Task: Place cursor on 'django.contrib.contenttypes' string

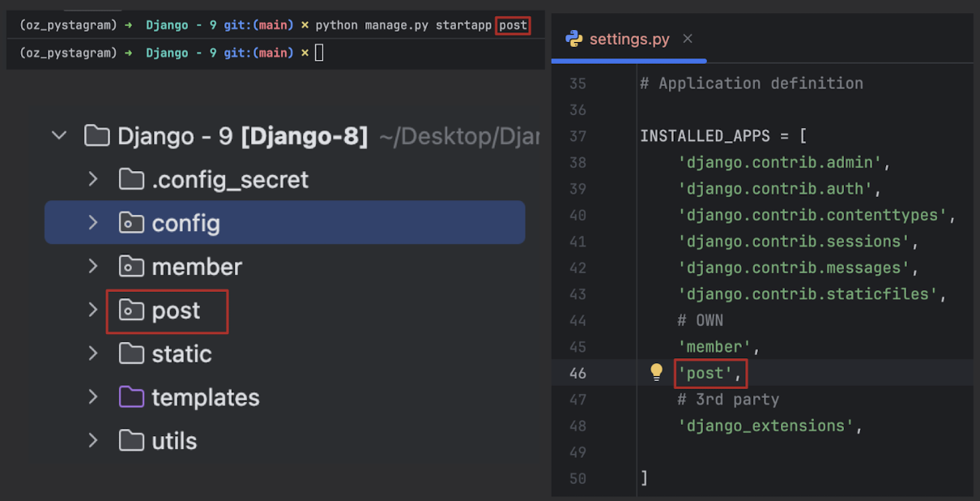Action: click(813, 215)
